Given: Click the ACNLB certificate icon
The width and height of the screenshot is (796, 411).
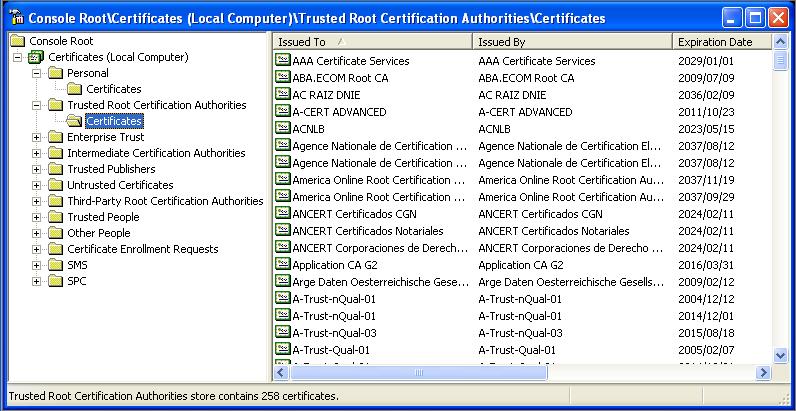Looking at the screenshot, I should point(282,128).
